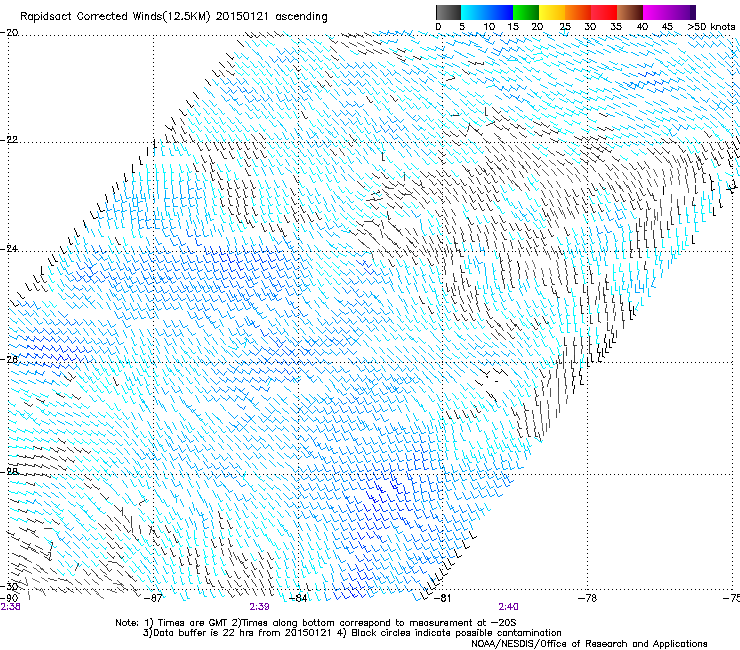Click the longitude label '-81'
This screenshot has width=740, height=650.
point(442,598)
